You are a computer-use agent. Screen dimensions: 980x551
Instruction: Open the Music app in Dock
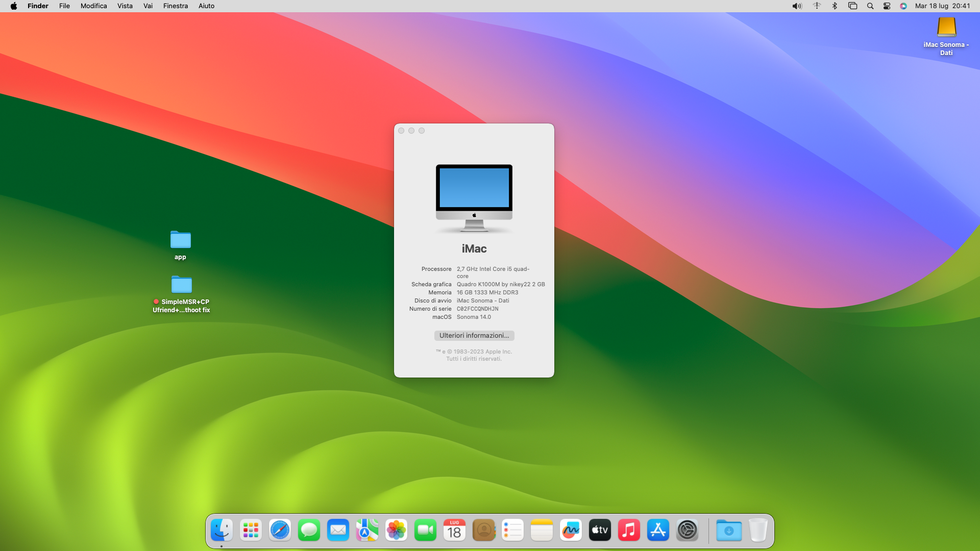click(x=629, y=531)
